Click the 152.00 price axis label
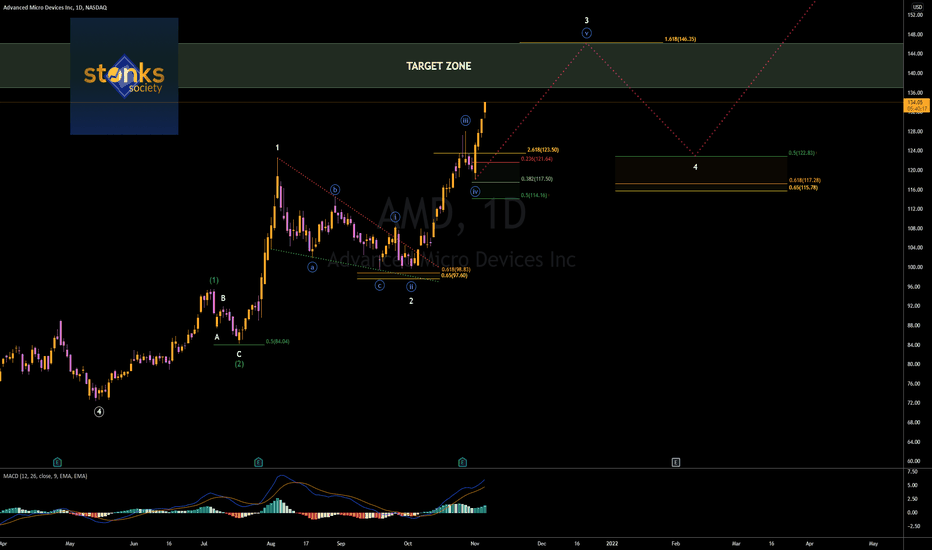This screenshot has height=550, width=932. pos(915,15)
